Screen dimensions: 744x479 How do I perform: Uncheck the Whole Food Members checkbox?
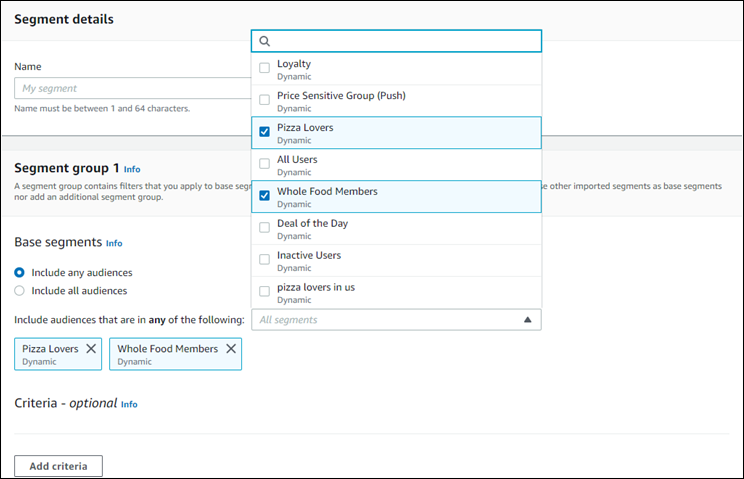tap(265, 196)
